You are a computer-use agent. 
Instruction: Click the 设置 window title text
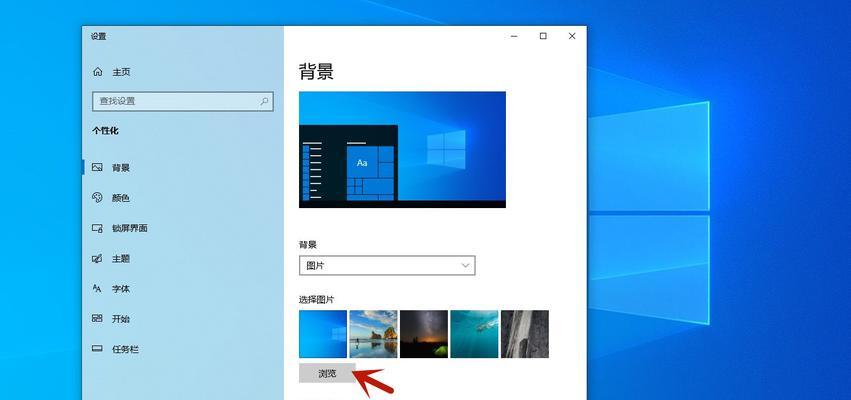tap(99, 36)
